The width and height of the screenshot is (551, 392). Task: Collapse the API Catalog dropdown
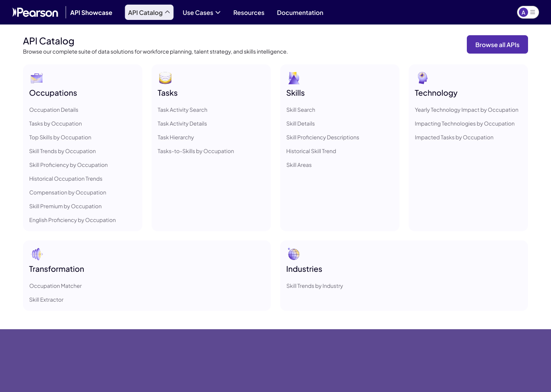click(149, 12)
